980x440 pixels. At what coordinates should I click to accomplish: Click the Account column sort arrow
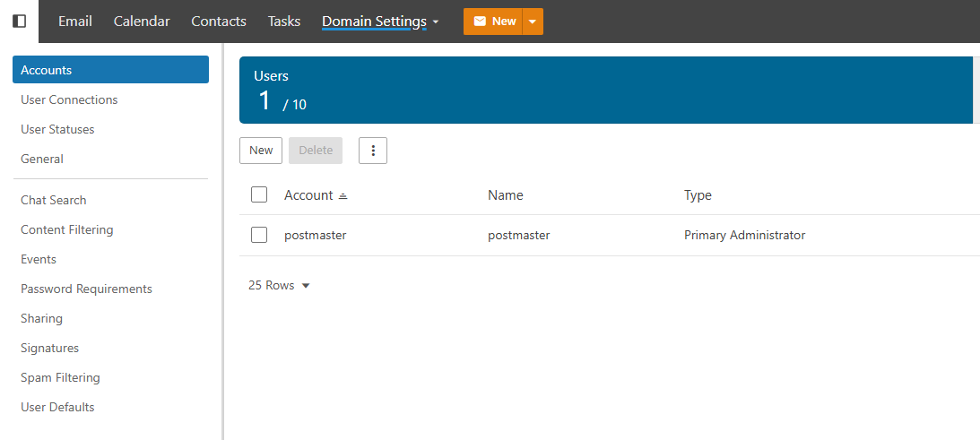tap(343, 195)
